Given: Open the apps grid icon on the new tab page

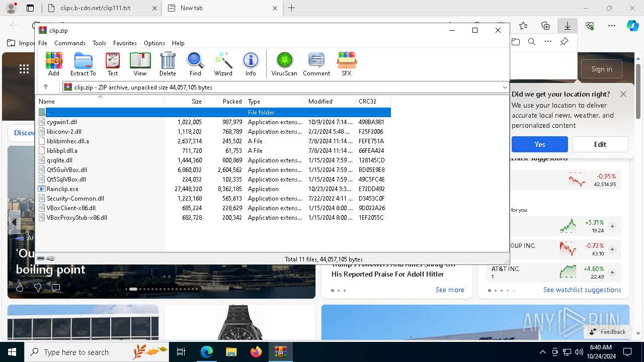Looking at the screenshot, I should [x=24, y=69].
